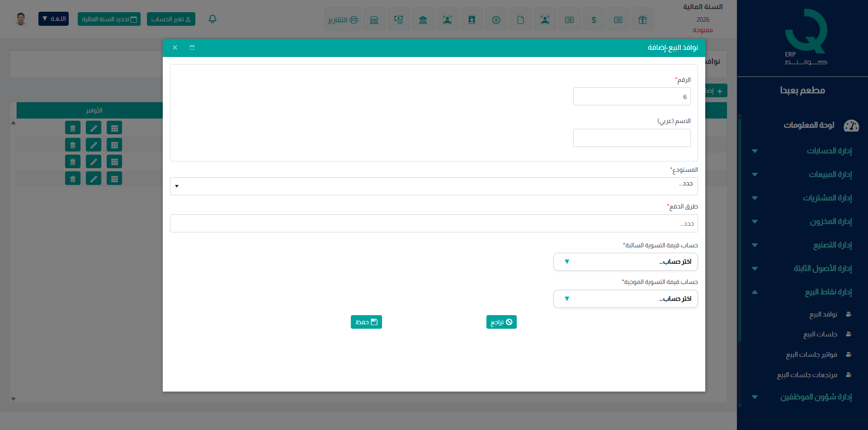Click the الاسم (عربي) input field
The image size is (868, 430).
pos(632,138)
